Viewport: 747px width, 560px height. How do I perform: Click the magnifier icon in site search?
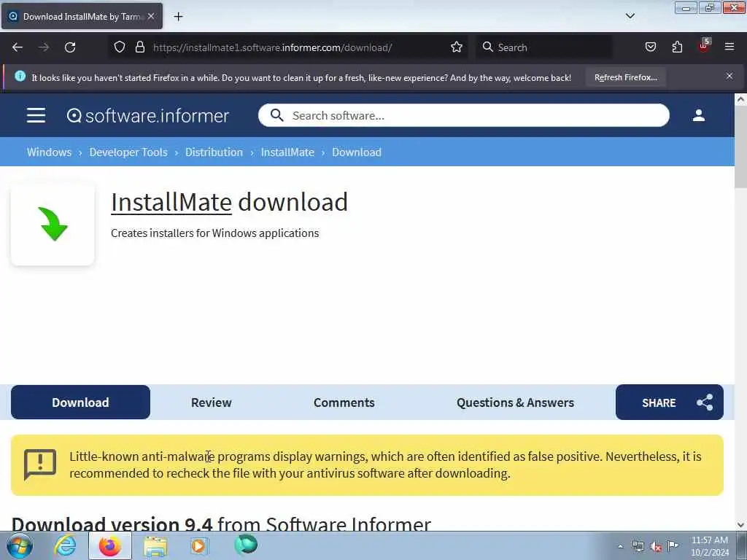(x=276, y=115)
